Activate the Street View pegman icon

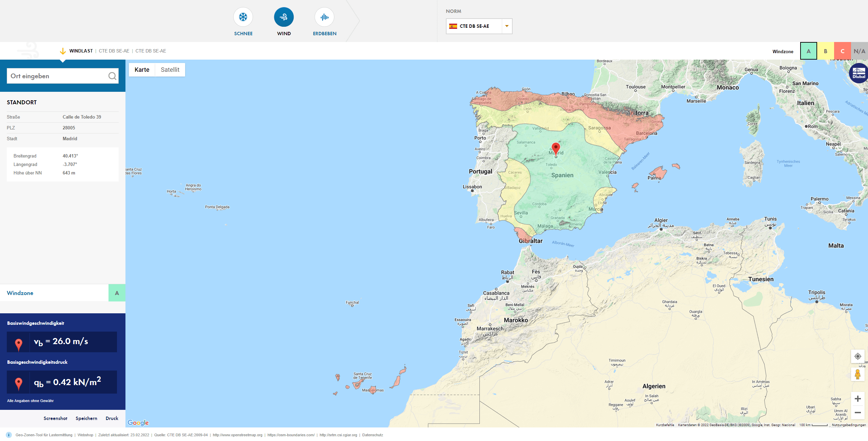tap(857, 374)
